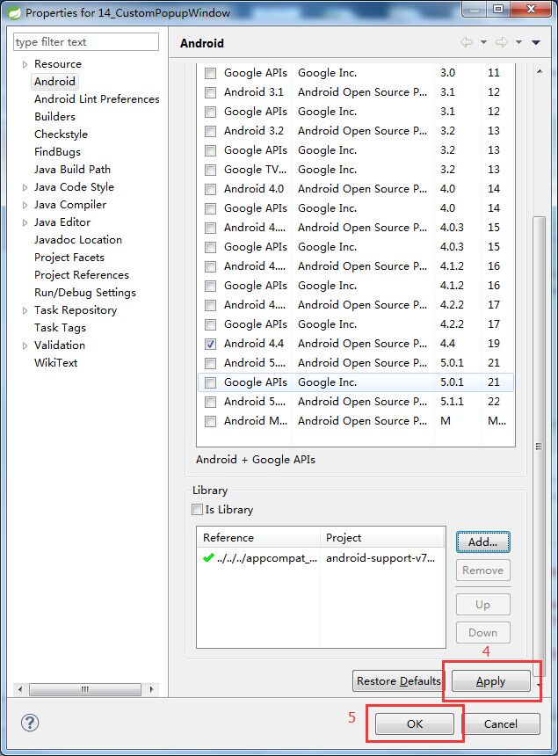The width and height of the screenshot is (558, 756).
Task: Click the Restore Defaults button
Action: tap(398, 680)
